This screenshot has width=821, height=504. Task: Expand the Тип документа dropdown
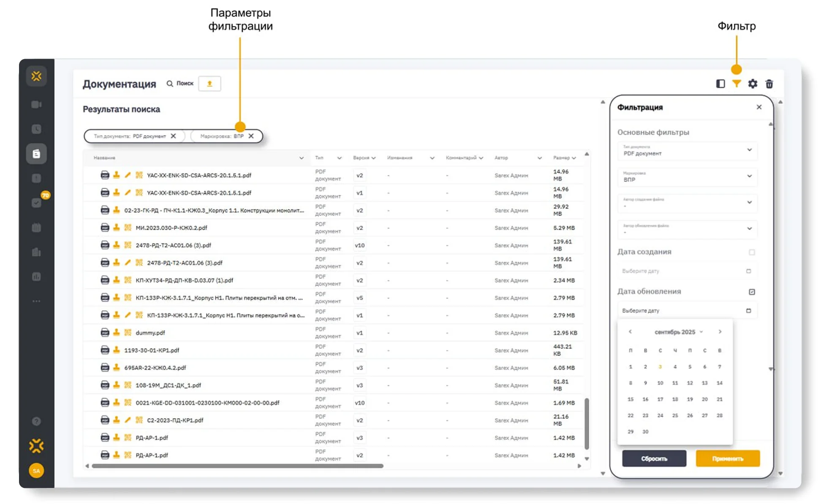coord(749,150)
